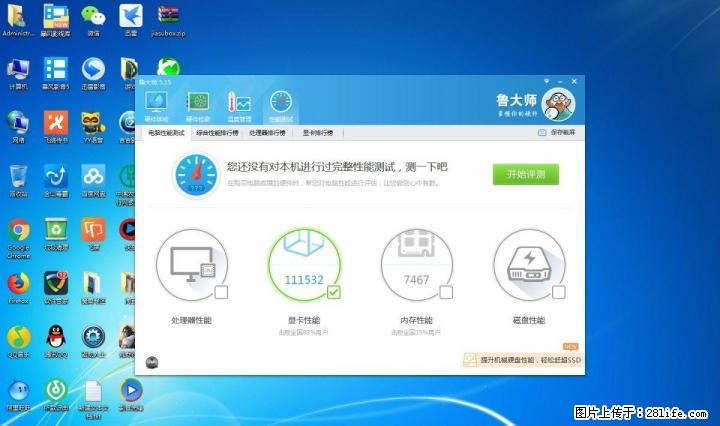
Task: Open the blue smiley ball desktop icon
Action: [18, 395]
